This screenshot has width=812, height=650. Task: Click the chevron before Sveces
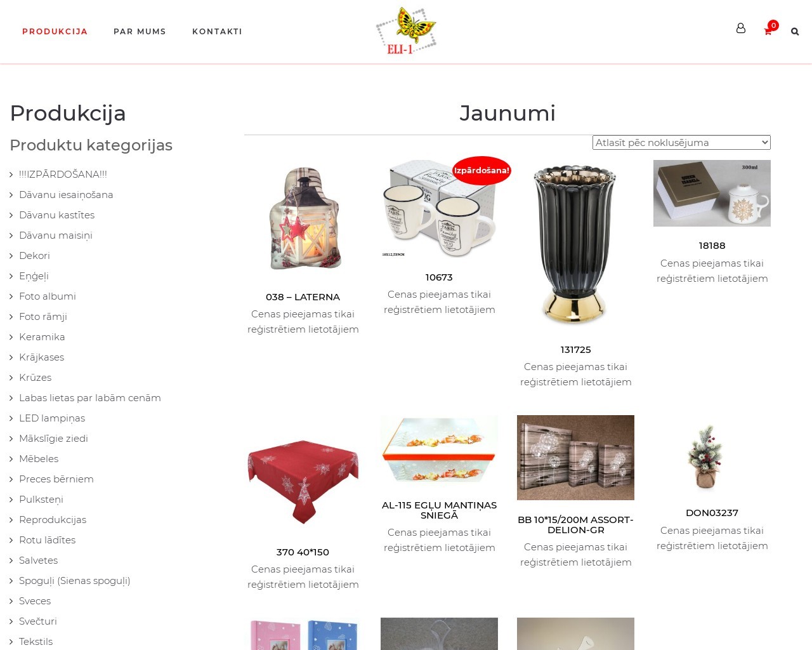(11, 601)
